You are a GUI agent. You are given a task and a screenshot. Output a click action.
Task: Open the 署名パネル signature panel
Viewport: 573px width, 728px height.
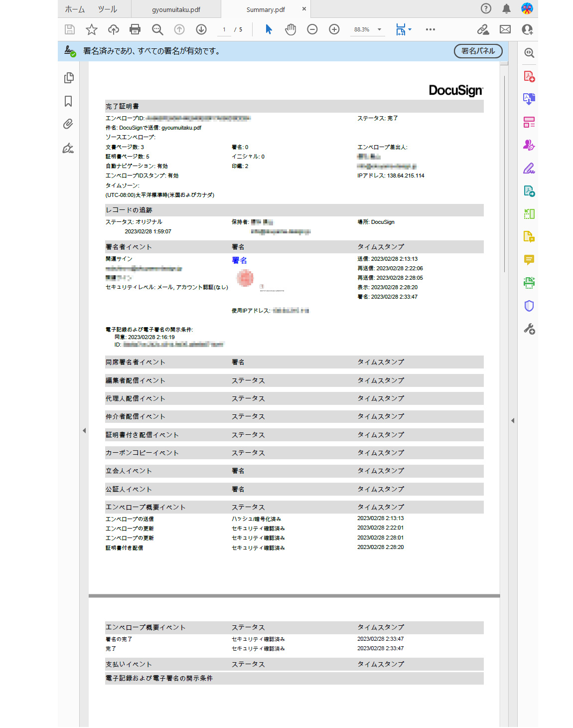tap(478, 51)
